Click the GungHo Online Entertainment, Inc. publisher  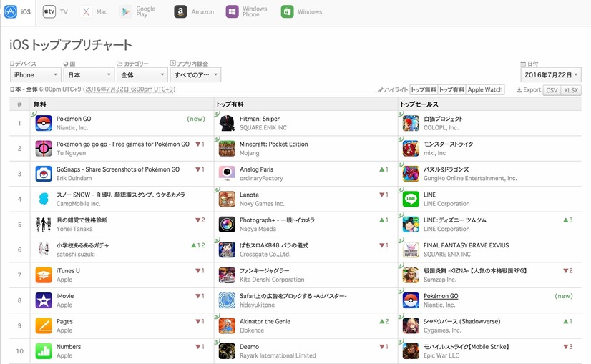pos(470,178)
